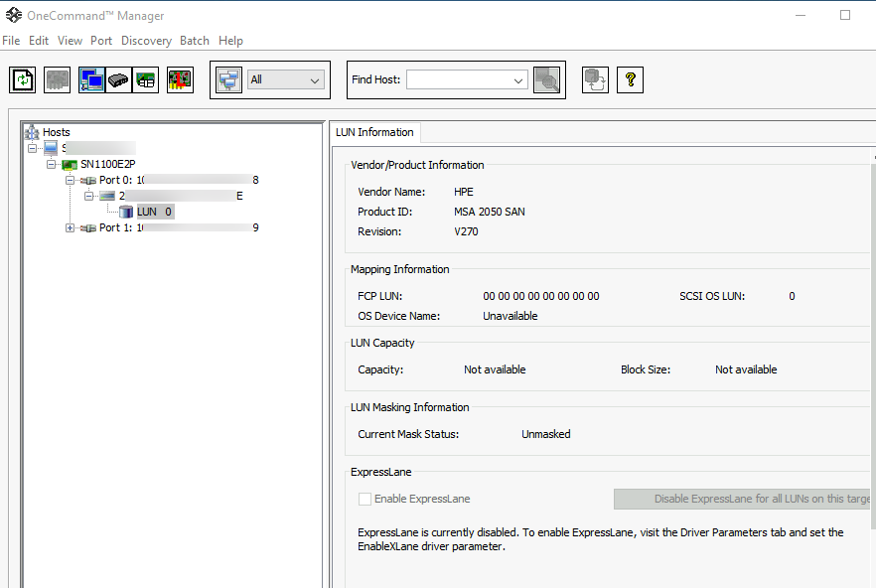Select the group adapters by host view icon
Screen dimensions: 876x588
[91, 79]
